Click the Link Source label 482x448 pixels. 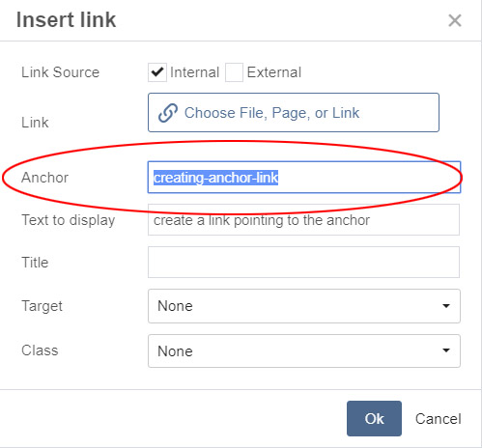(60, 72)
